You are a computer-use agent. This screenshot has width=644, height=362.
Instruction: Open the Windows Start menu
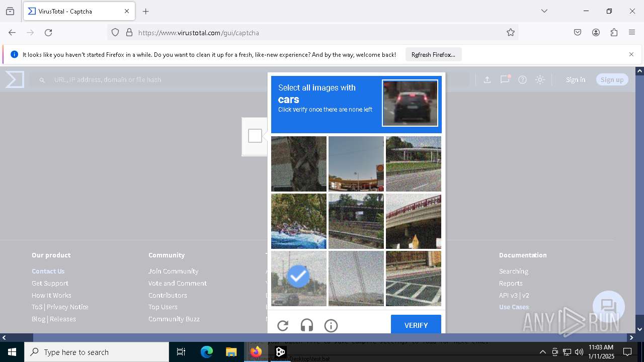[12, 352]
